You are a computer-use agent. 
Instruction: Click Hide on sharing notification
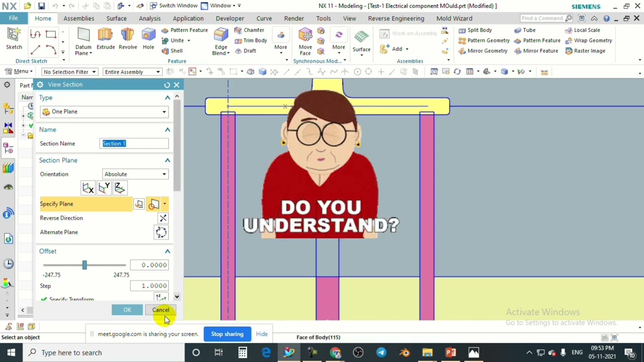point(262,334)
